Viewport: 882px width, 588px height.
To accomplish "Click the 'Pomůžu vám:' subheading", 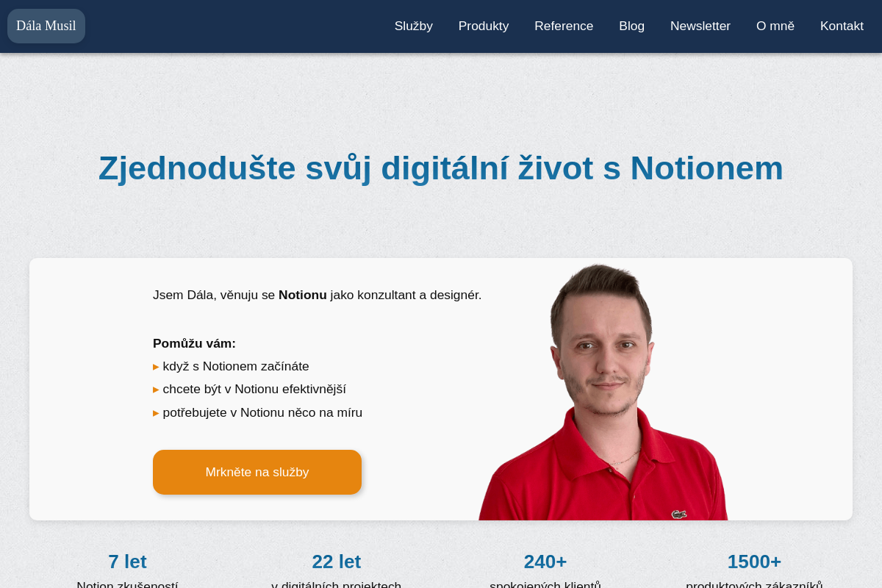I will pos(194,343).
